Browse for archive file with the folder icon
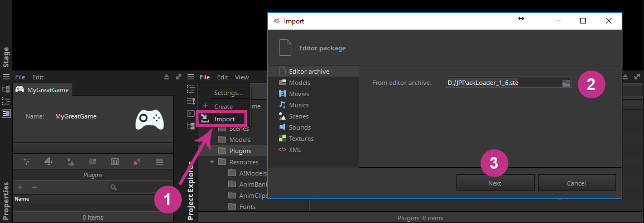644x223 pixels. coord(566,83)
